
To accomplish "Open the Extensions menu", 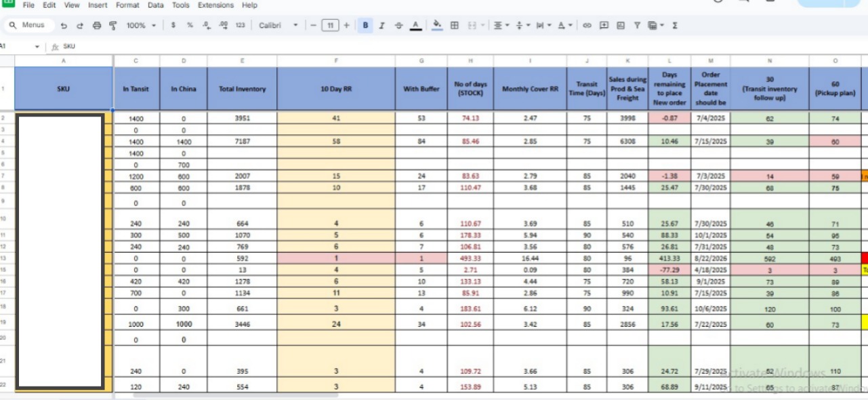I will click(x=215, y=5).
